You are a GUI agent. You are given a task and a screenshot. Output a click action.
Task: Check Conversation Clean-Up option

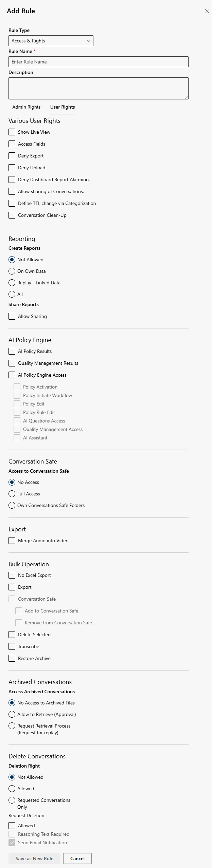pos(12,215)
